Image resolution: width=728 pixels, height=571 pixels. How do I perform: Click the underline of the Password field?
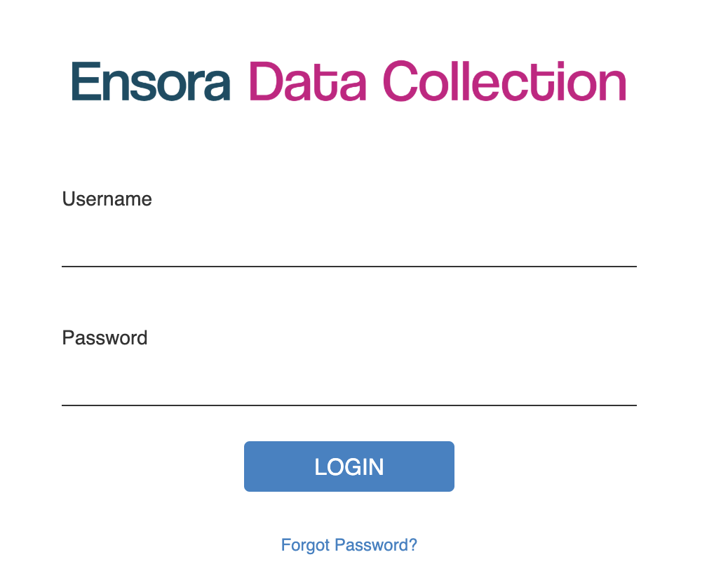click(x=349, y=405)
